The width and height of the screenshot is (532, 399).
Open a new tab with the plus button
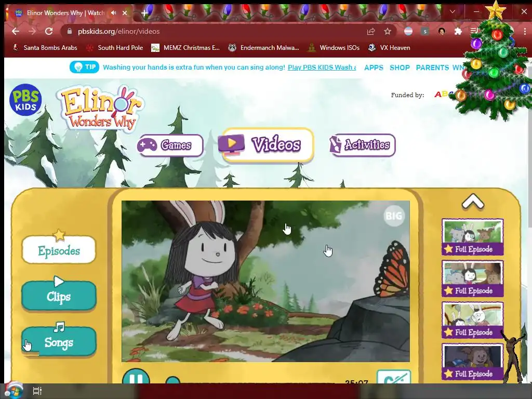(144, 13)
